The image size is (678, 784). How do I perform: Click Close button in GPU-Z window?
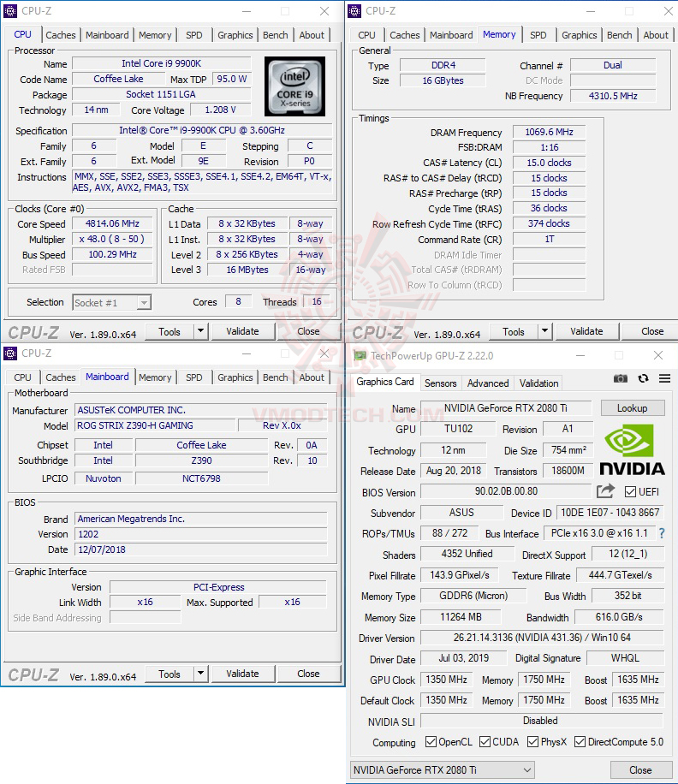(x=640, y=770)
